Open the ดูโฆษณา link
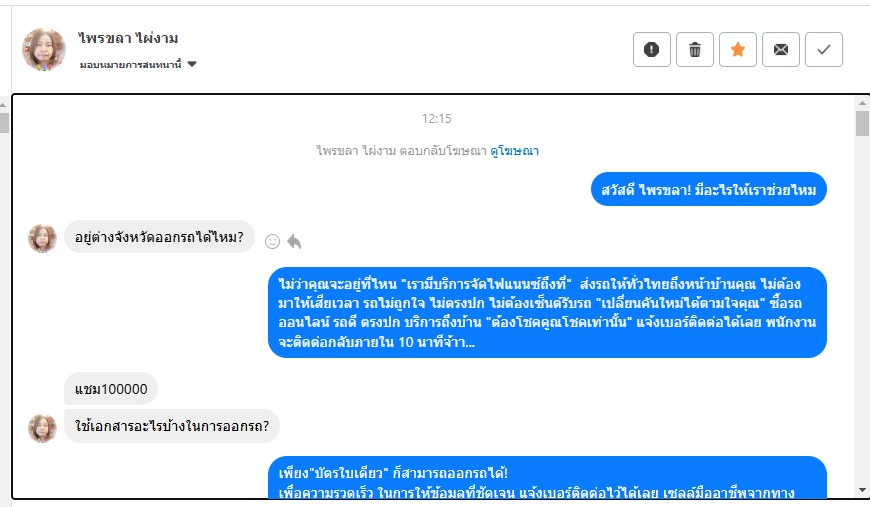The width and height of the screenshot is (870, 507). click(x=514, y=150)
